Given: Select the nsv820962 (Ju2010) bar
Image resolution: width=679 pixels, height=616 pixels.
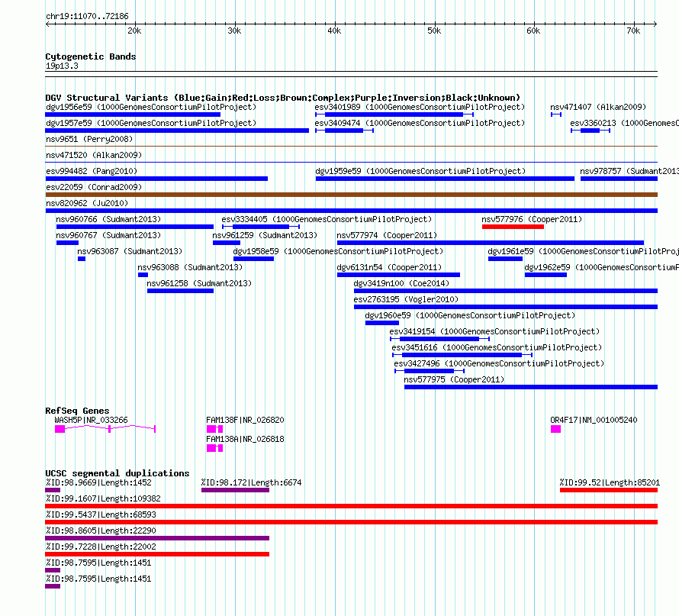Looking at the screenshot, I should tap(351, 211).
